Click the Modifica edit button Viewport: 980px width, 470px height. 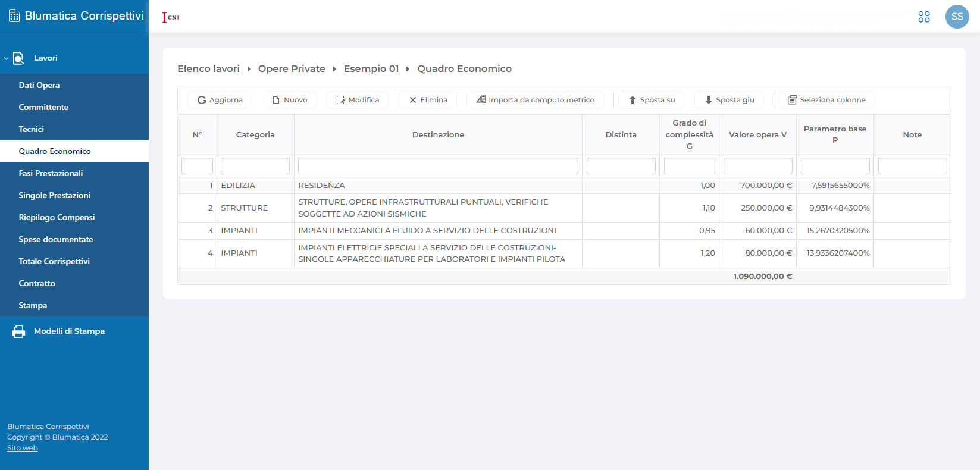(x=358, y=100)
